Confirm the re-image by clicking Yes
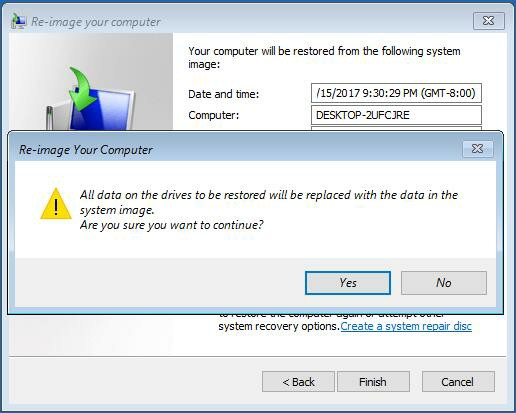 [x=348, y=283]
